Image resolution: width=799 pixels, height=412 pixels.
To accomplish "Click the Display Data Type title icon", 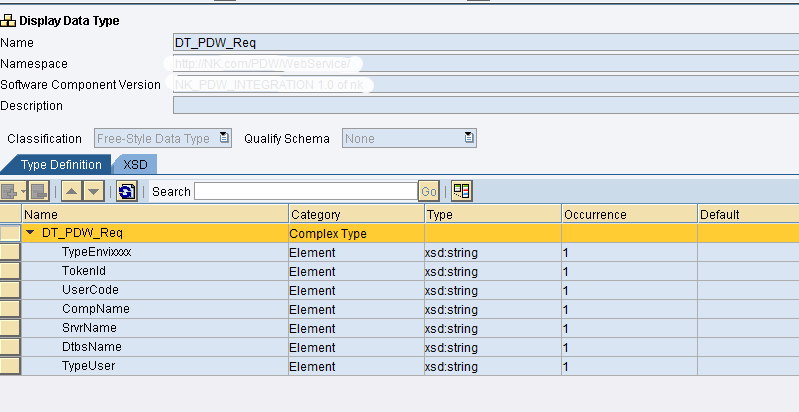I will point(9,21).
